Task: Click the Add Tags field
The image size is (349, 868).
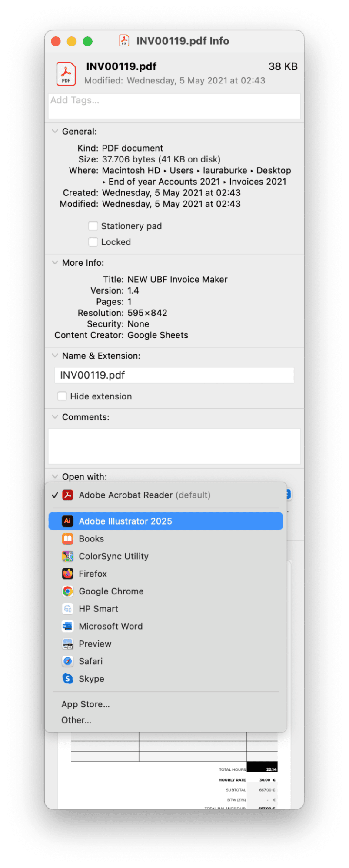Action: pyautogui.click(x=174, y=106)
